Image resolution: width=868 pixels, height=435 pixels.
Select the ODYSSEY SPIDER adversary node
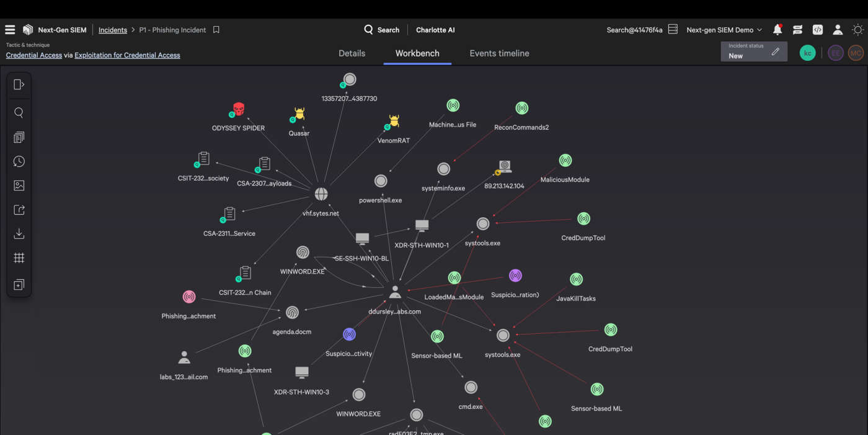[x=239, y=110]
